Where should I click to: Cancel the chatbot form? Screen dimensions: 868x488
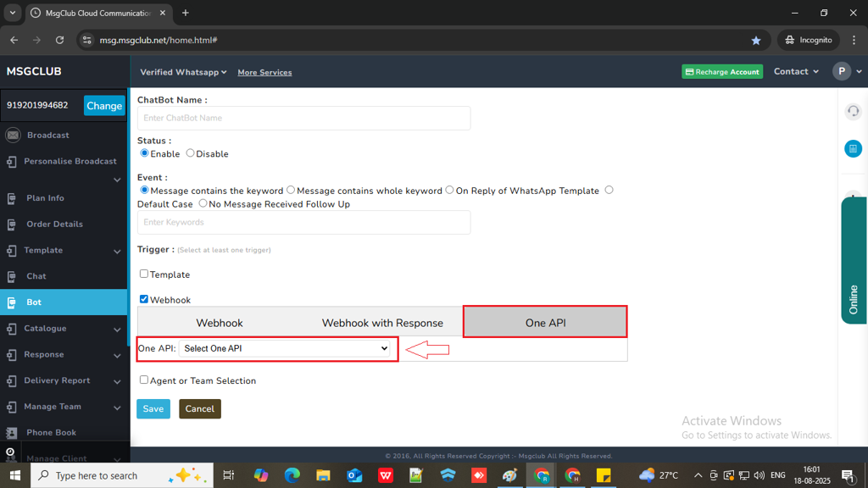click(x=200, y=409)
